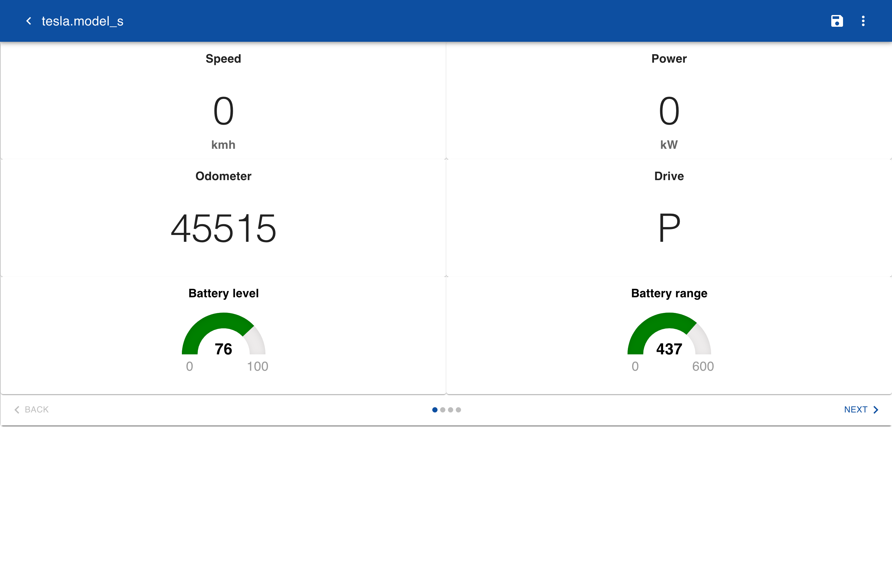The image size is (892, 588).
Task: Click the Battery level title
Action: point(223,293)
